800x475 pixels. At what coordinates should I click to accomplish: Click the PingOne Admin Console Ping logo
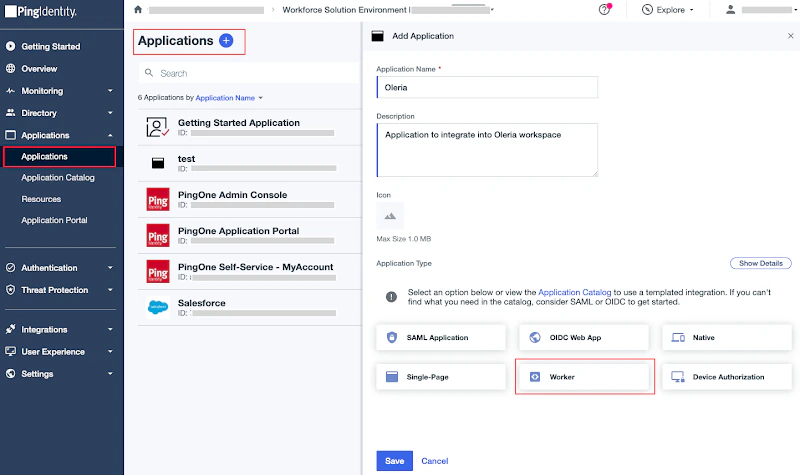(158, 199)
